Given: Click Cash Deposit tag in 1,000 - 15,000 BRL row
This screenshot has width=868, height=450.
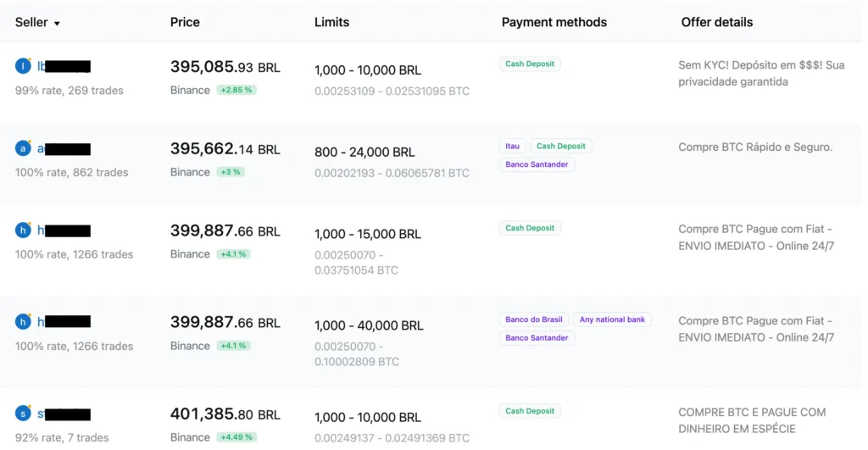Looking at the screenshot, I should pyautogui.click(x=530, y=228).
